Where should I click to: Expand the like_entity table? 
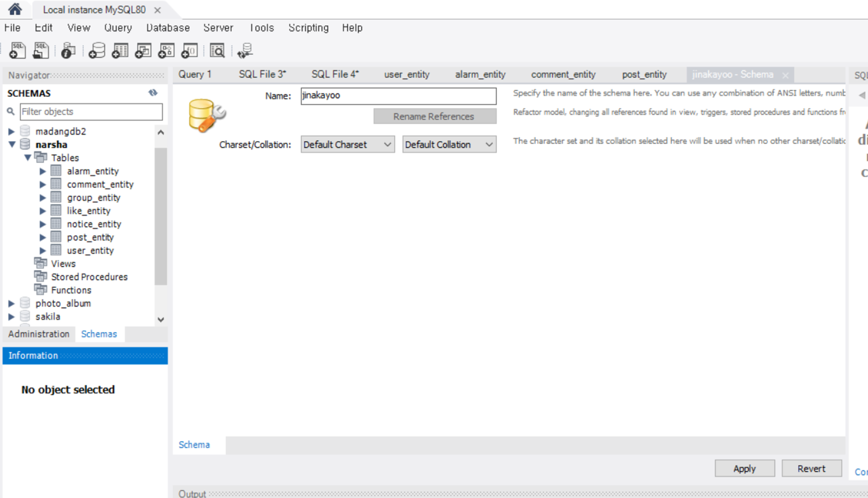click(43, 211)
